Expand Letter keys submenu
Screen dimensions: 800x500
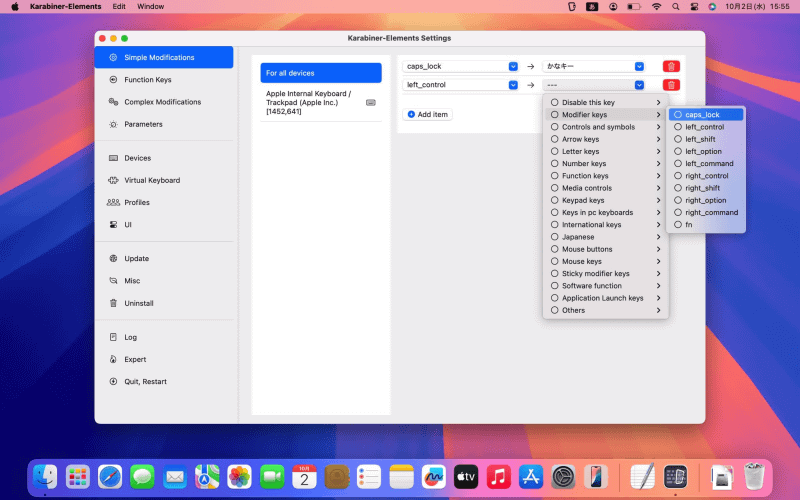(606, 152)
